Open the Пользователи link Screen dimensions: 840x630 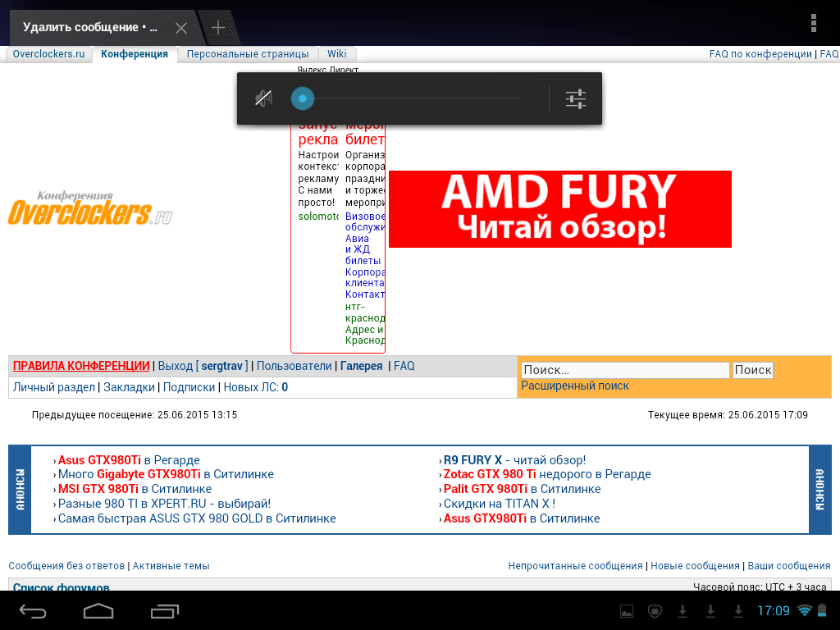pos(294,366)
